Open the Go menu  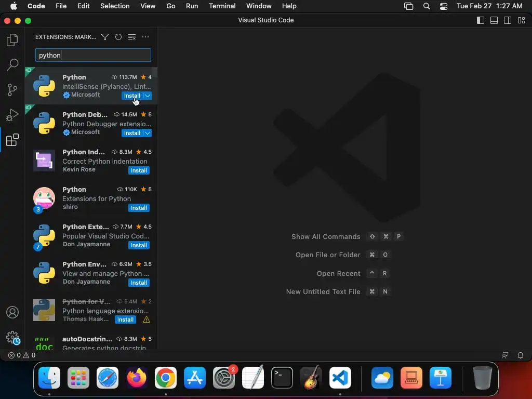point(170,6)
